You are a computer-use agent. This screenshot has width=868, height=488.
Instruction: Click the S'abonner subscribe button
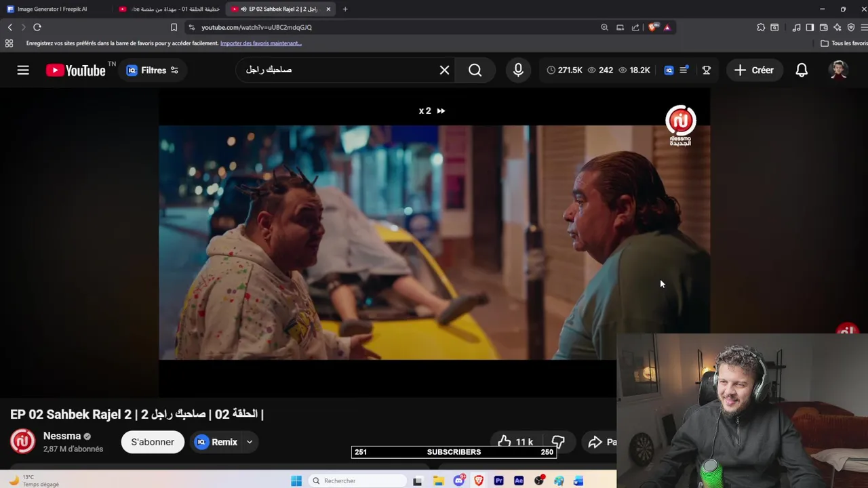(153, 442)
